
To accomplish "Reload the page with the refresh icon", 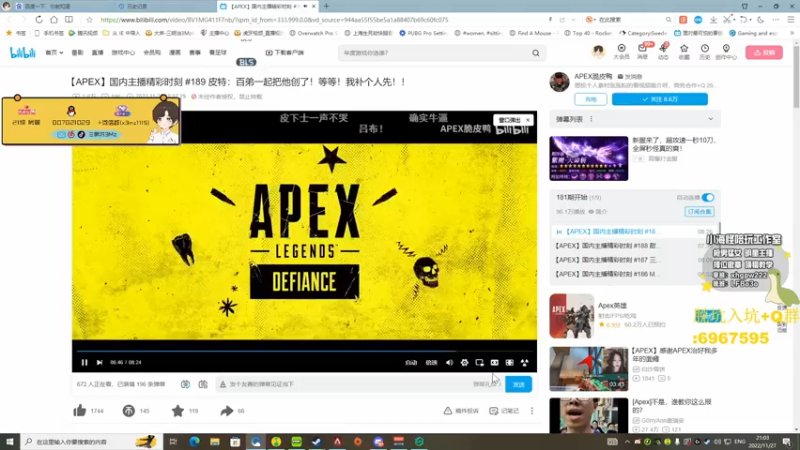I will (x=39, y=19).
